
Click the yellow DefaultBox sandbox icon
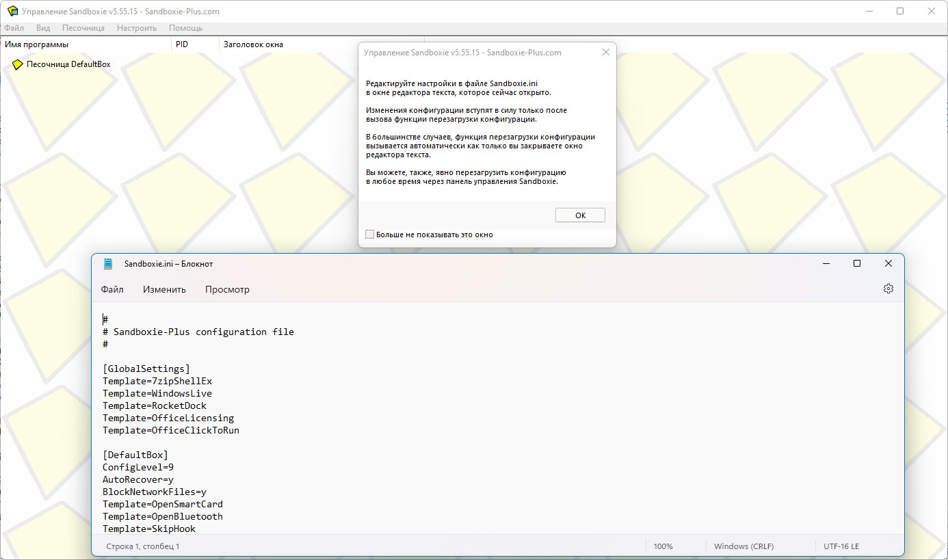tap(17, 64)
